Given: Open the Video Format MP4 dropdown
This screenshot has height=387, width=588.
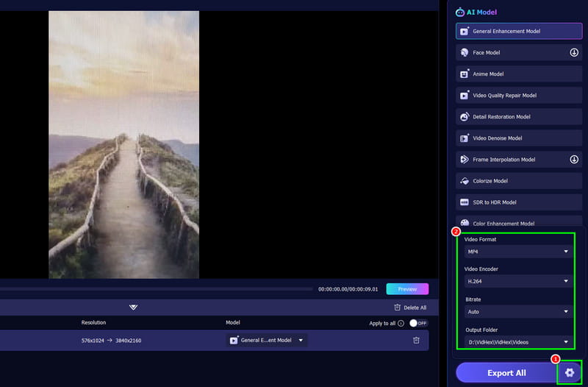Looking at the screenshot, I should click(x=518, y=252).
